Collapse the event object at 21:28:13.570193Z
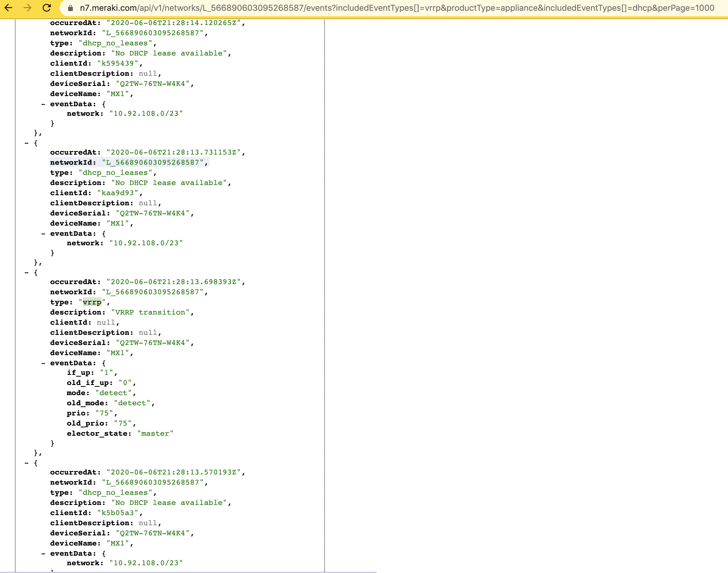The image size is (728, 573). point(27,463)
